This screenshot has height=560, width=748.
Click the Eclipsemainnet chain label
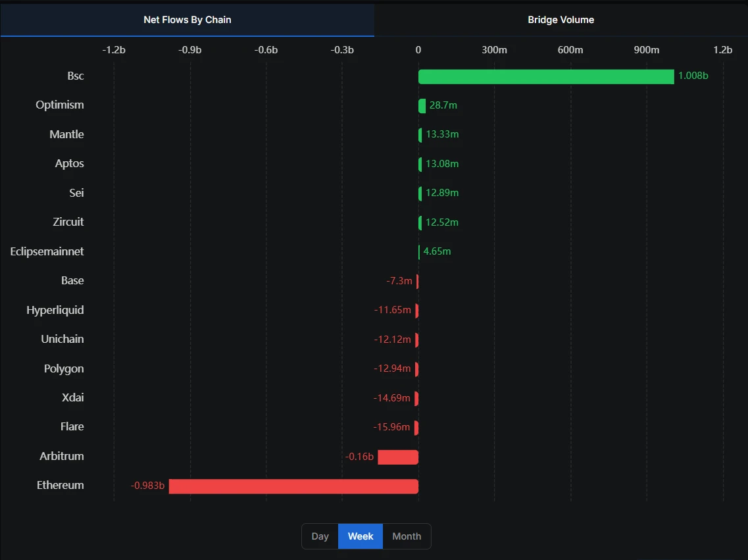pos(46,251)
